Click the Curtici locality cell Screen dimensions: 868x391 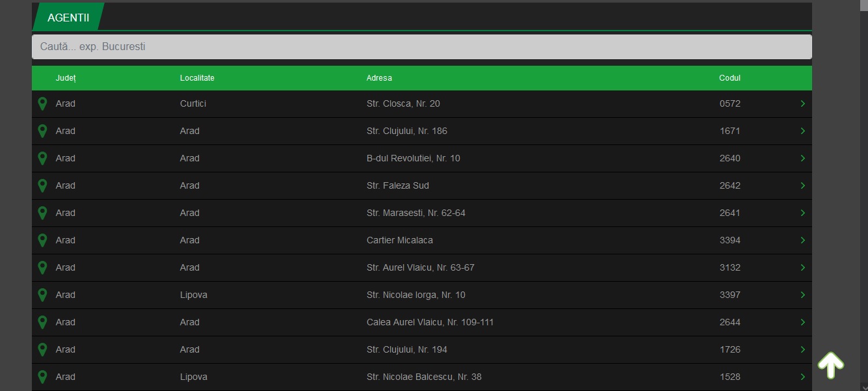(193, 103)
